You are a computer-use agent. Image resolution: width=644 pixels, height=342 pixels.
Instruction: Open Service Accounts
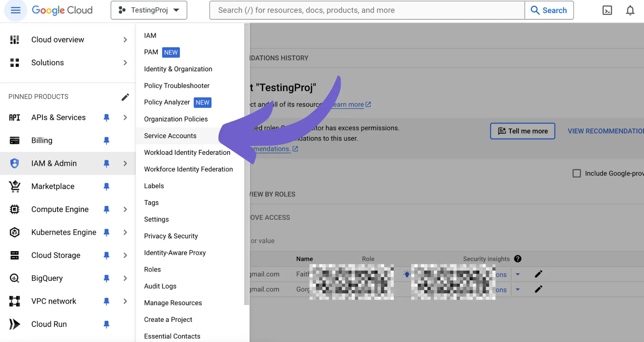click(x=170, y=136)
